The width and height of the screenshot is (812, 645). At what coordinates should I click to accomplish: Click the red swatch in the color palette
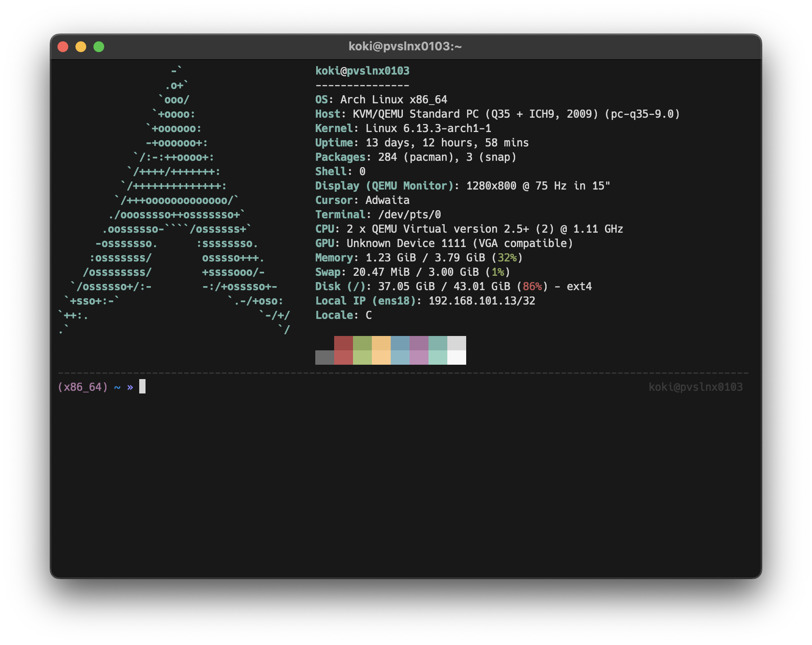(344, 350)
